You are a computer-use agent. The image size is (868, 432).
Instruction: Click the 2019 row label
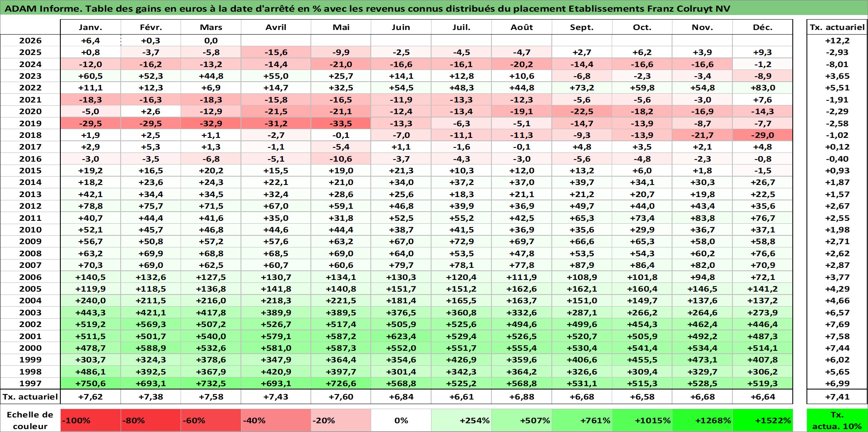point(30,123)
